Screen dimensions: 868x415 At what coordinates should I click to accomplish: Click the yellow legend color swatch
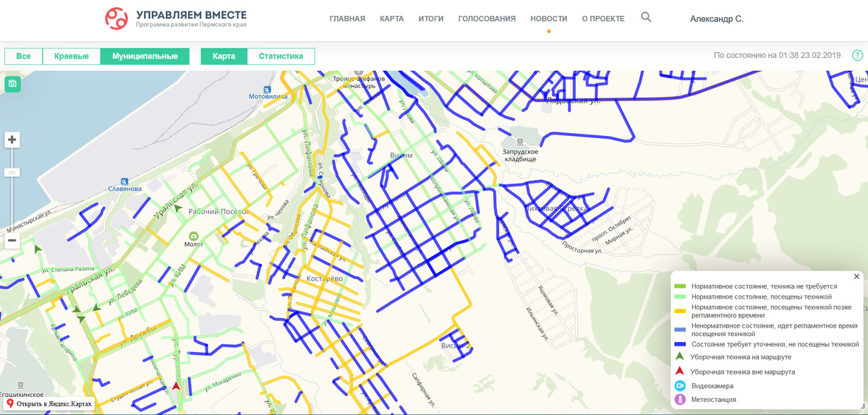(x=680, y=311)
